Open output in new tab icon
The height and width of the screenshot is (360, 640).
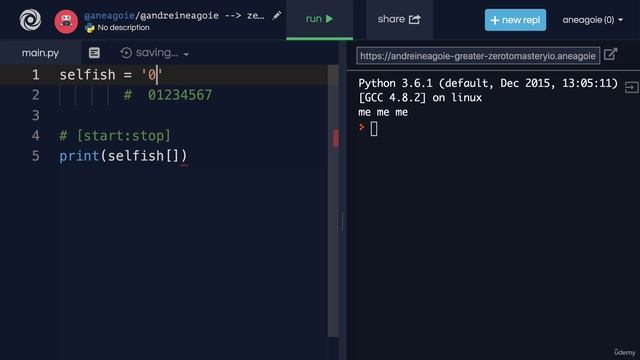coord(611,54)
